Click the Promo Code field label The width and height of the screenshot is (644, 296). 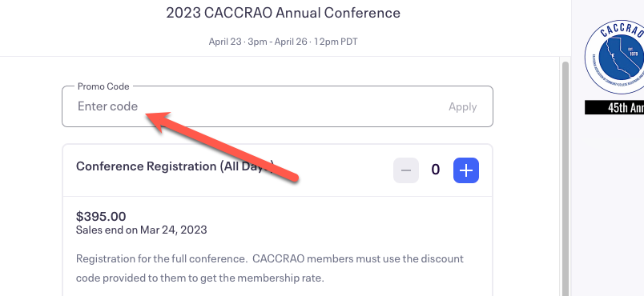[103, 86]
